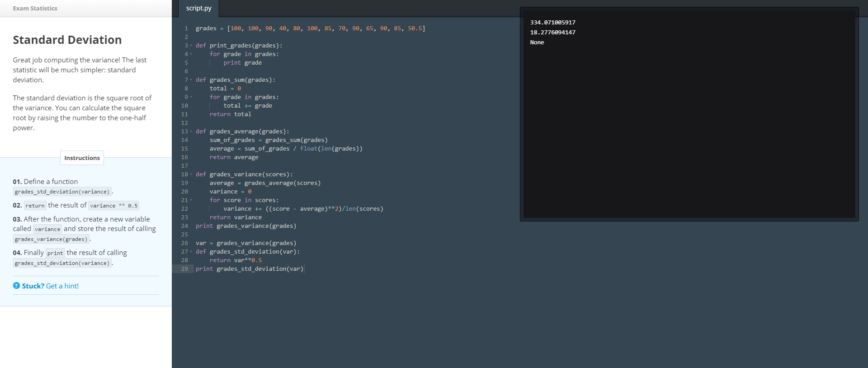Viewport: 868px width, 368px height.
Task: Place cursor at end of line 29
Action: pos(304,269)
